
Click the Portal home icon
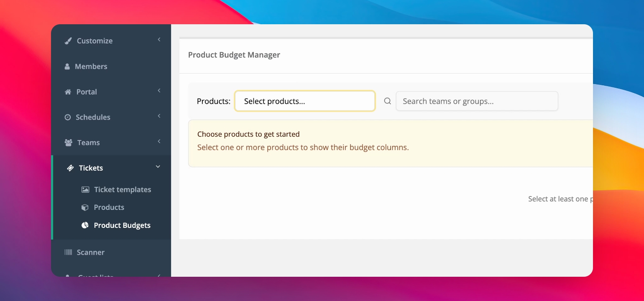[68, 92]
